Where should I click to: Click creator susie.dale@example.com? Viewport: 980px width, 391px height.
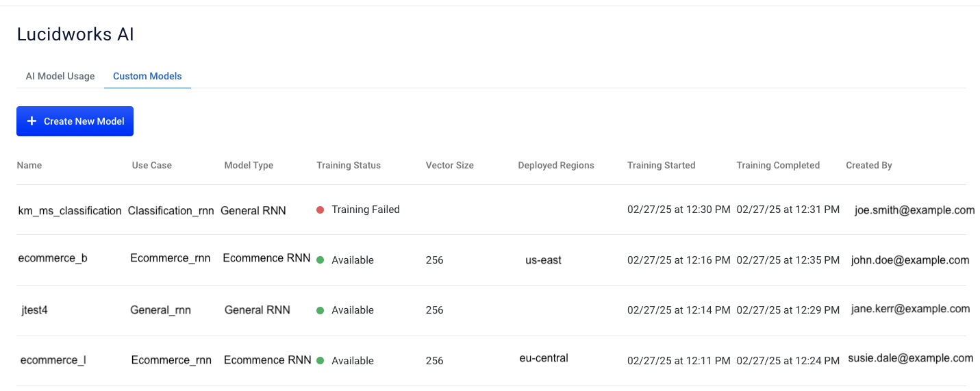(x=910, y=358)
